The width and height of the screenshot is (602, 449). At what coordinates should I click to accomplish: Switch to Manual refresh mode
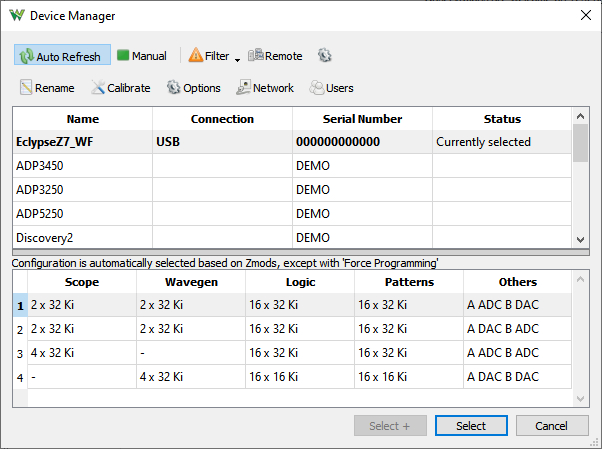coord(142,56)
